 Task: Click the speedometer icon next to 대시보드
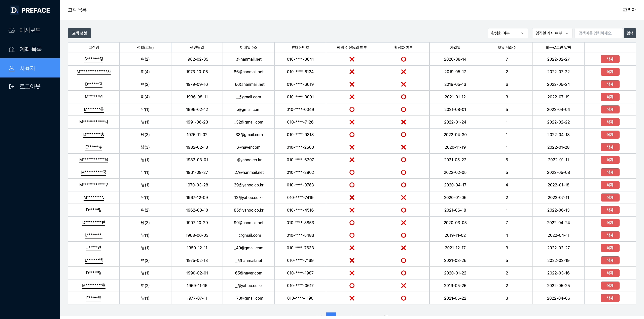point(12,30)
